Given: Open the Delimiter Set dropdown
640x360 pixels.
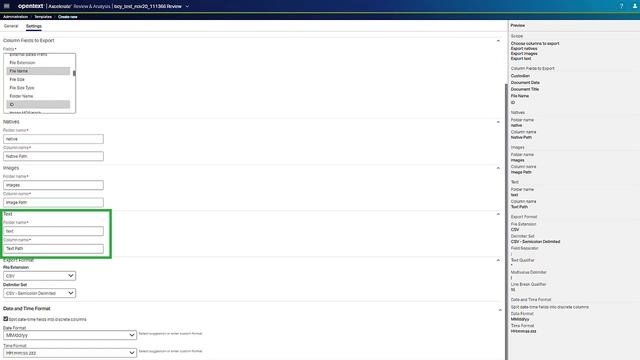Looking at the screenshot, I should 40,293.
